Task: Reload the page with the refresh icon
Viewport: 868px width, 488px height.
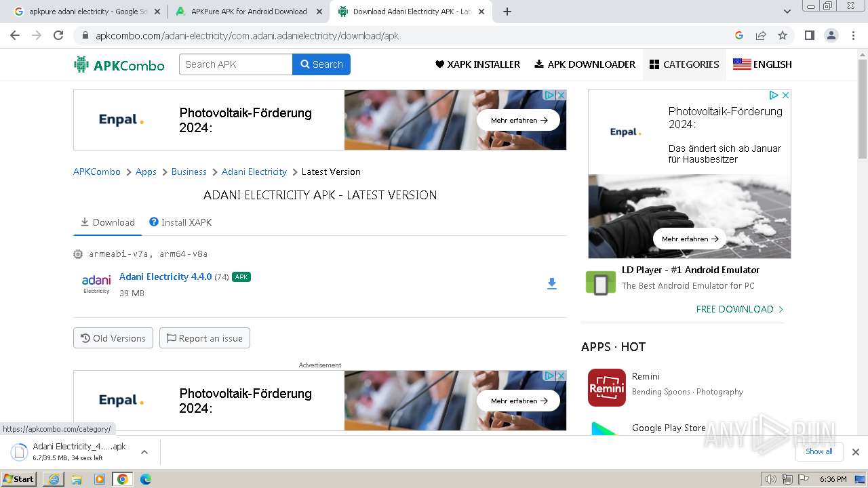Action: pos(58,35)
